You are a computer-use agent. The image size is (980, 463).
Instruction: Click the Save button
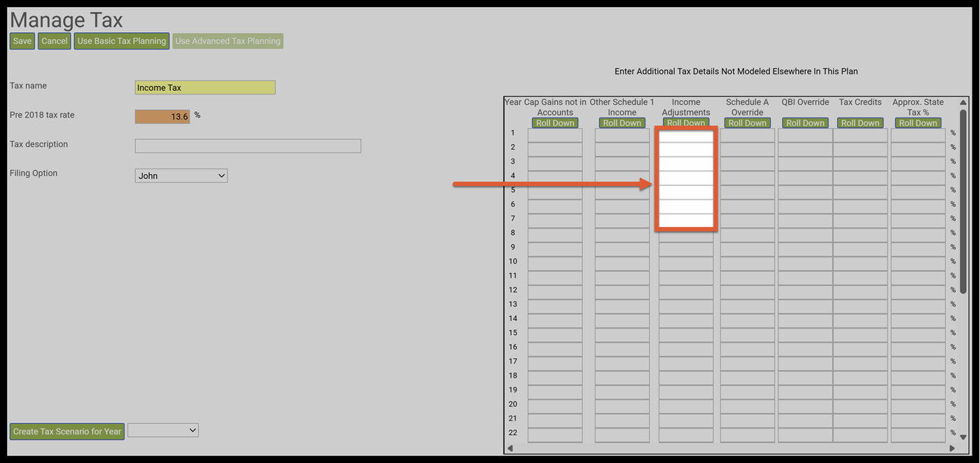[22, 41]
